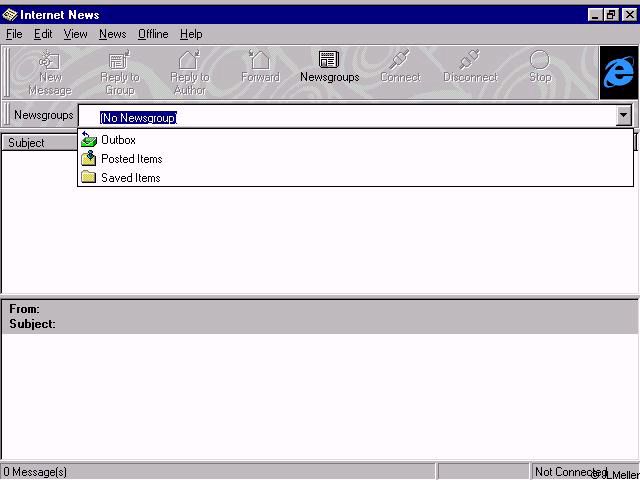Click the Subject: label in preview pane
This screenshot has width=640, height=480.
tap(32, 324)
